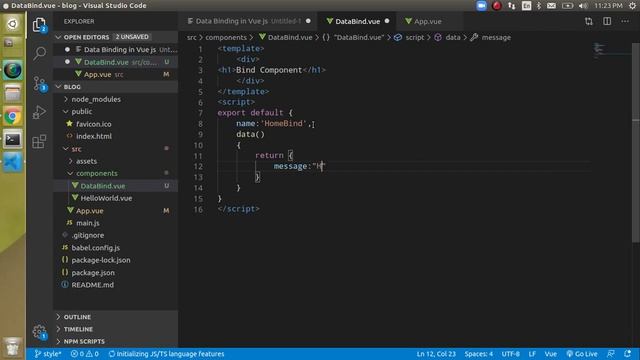Click the data breadcrumb item

[x=453, y=38]
